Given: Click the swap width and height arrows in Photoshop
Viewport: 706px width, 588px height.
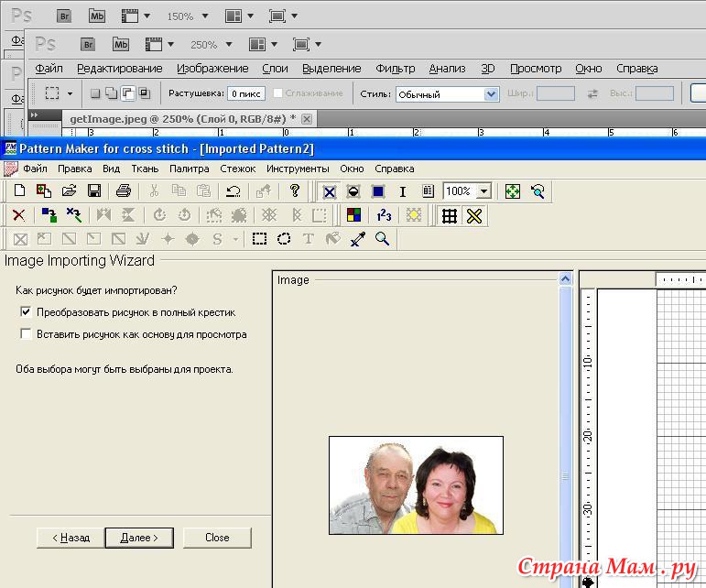Looking at the screenshot, I should (x=592, y=93).
